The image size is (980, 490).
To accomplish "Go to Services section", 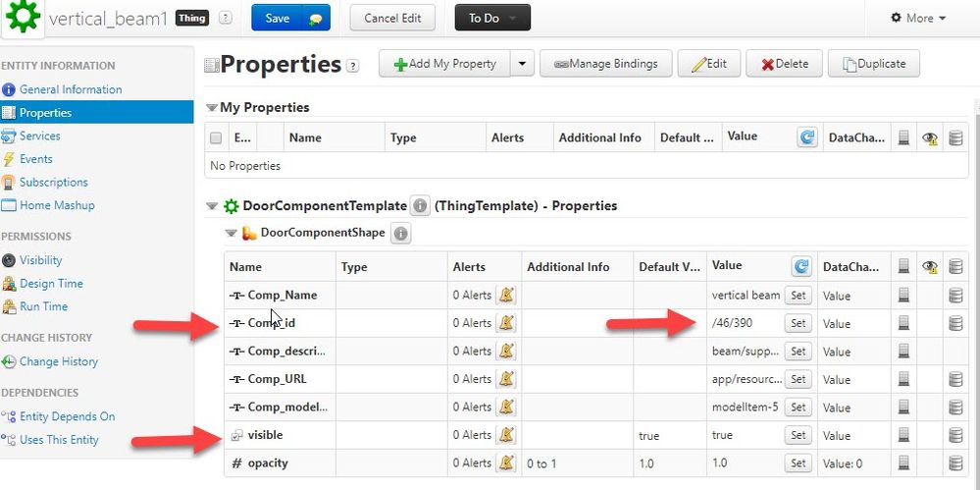I will 40,136.
